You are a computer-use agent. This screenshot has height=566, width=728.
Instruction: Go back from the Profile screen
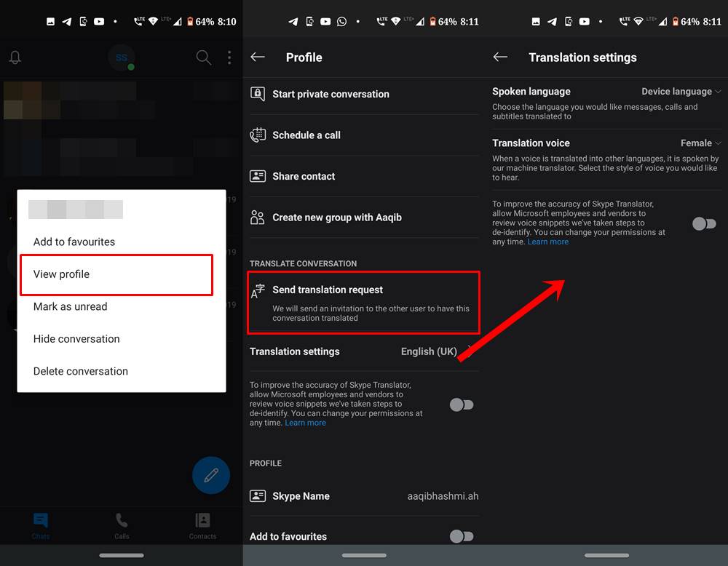point(258,57)
